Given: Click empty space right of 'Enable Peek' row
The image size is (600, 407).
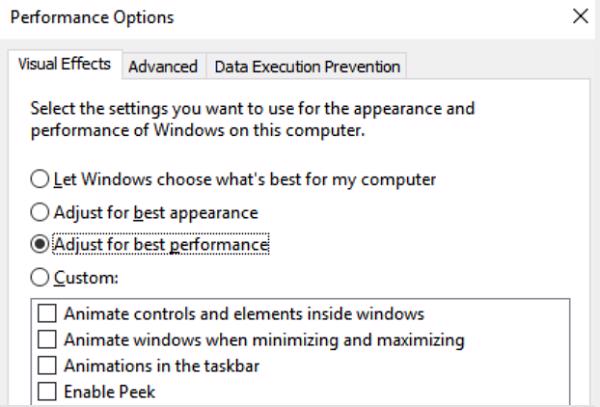Looking at the screenshot, I should point(350,391).
